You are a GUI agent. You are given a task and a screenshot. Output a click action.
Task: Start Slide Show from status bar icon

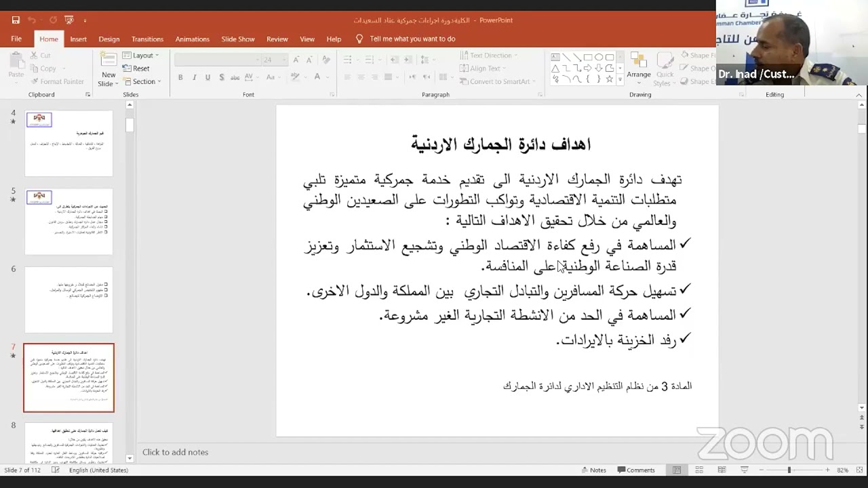[744, 470]
